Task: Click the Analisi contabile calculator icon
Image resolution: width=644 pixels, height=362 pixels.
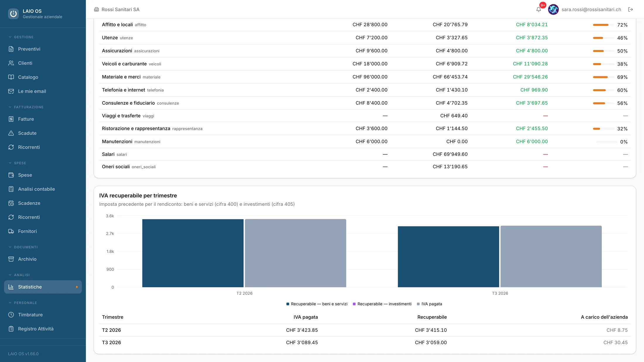Action: 11,189
